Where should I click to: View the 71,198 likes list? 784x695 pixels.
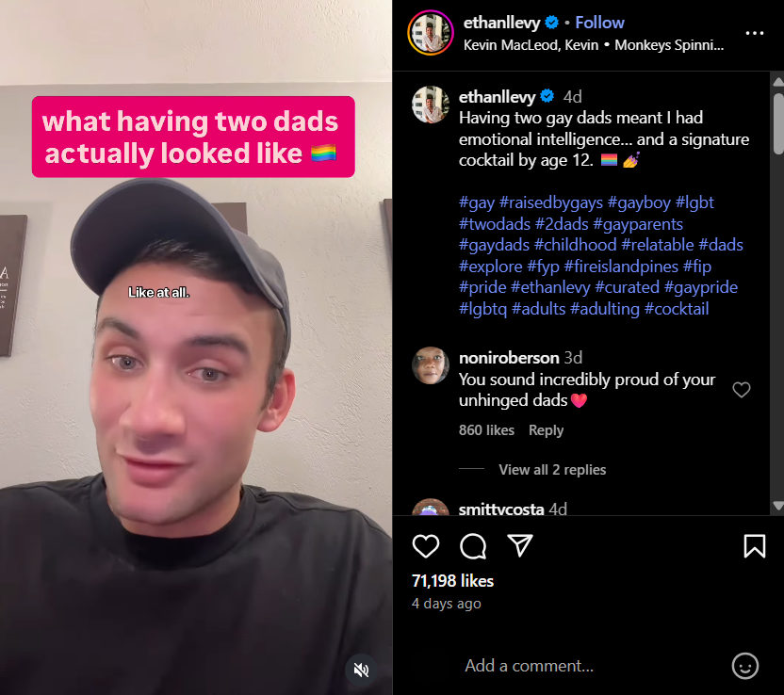[x=452, y=581]
